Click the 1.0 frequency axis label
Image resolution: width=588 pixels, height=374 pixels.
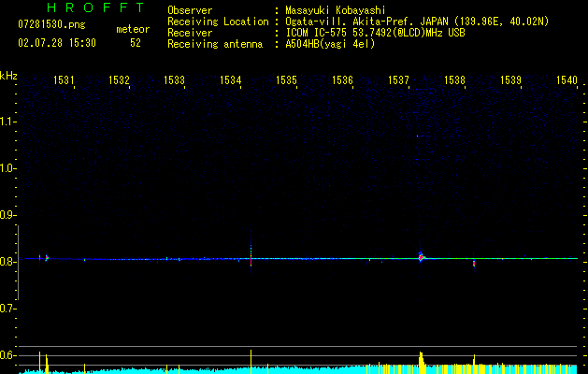[7, 168]
